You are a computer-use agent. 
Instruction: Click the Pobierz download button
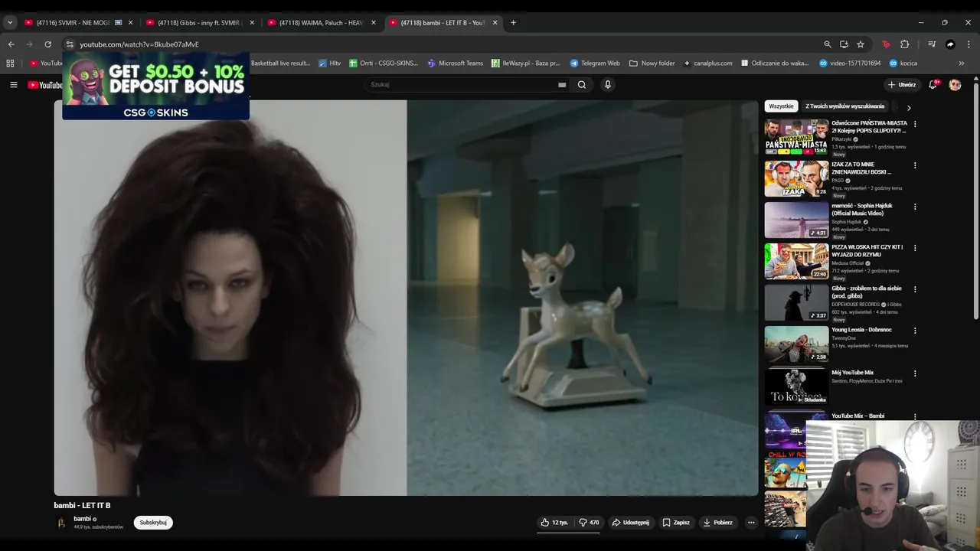pyautogui.click(x=717, y=523)
